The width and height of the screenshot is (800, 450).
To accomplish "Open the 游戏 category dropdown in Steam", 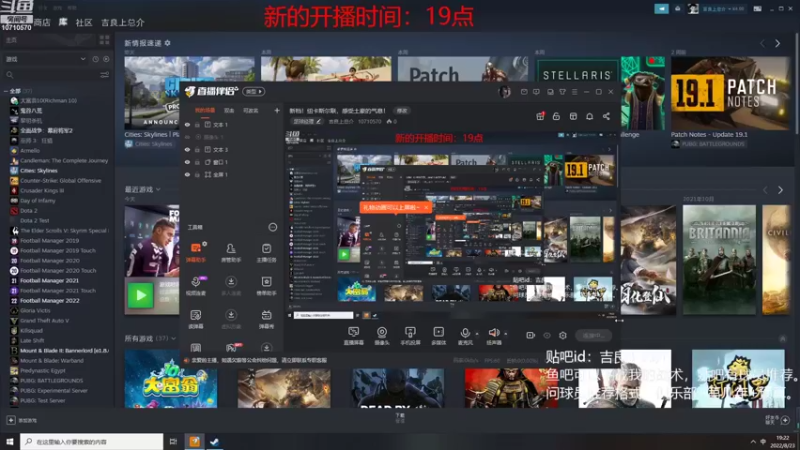I will coord(46,59).
